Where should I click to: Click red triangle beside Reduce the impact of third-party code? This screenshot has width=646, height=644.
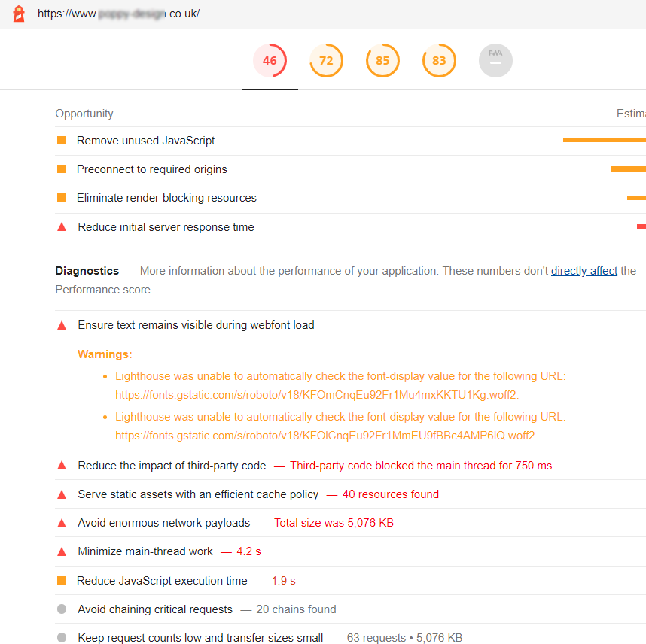point(62,466)
